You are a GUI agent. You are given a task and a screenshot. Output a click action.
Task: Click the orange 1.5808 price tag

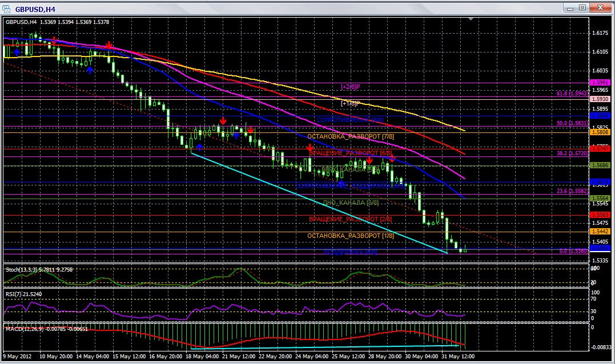coord(600,132)
